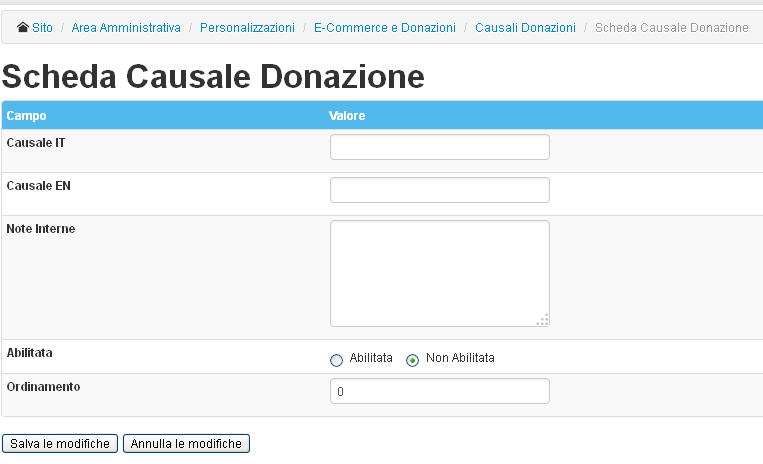Click the Note Interne row label
This screenshot has height=464, width=763.
(x=41, y=229)
